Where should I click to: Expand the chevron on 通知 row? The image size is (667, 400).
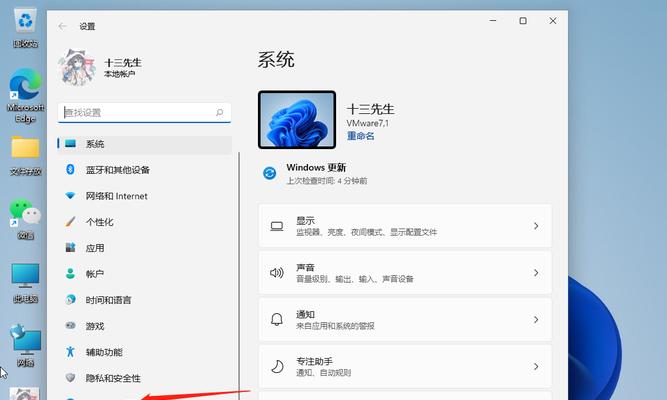536,320
